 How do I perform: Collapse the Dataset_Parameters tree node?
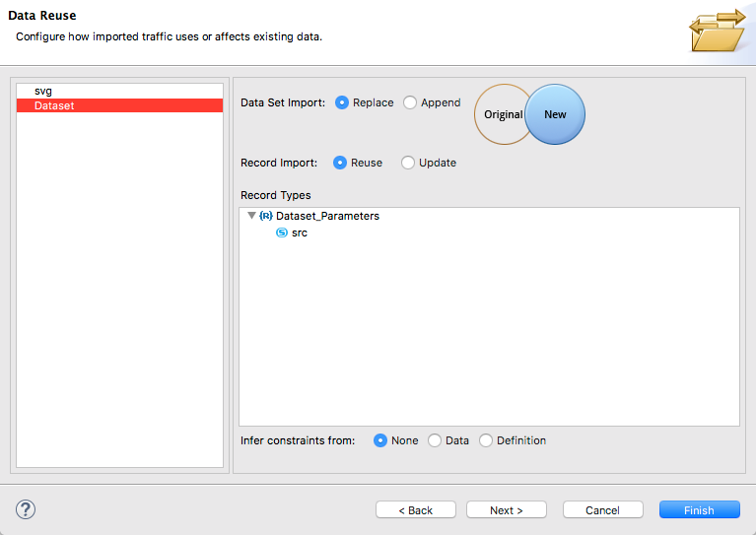[x=251, y=216]
